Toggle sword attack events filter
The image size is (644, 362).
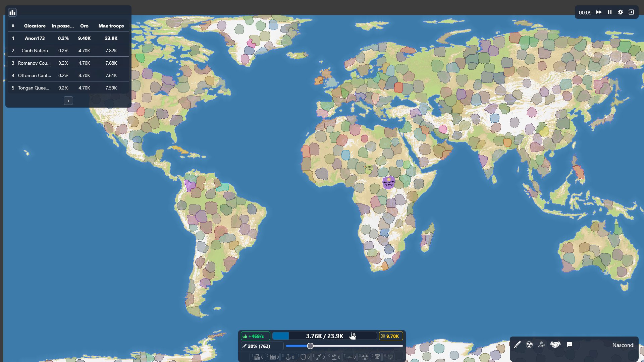517,345
